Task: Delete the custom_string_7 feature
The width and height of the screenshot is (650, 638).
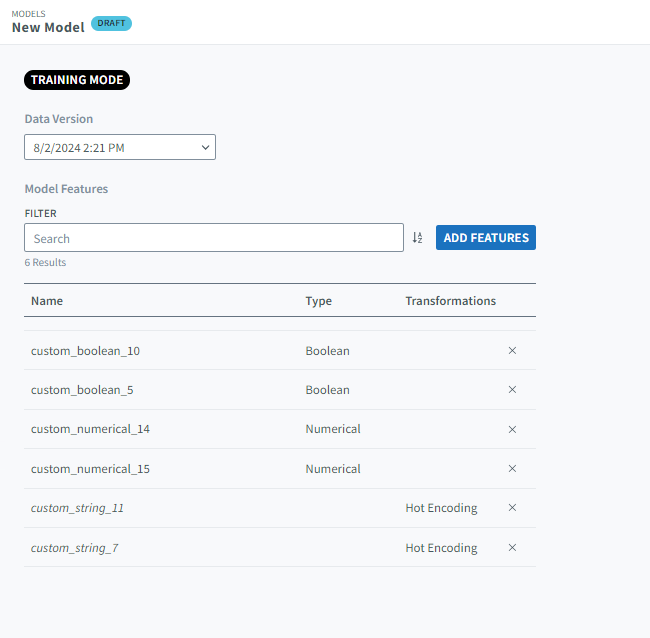Action: pyautogui.click(x=512, y=548)
